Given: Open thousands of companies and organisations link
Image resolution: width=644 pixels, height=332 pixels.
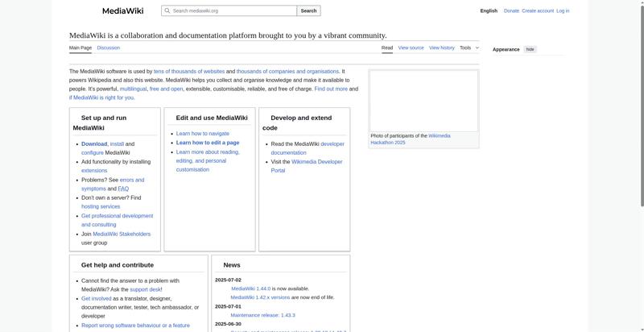Looking at the screenshot, I should point(287,72).
